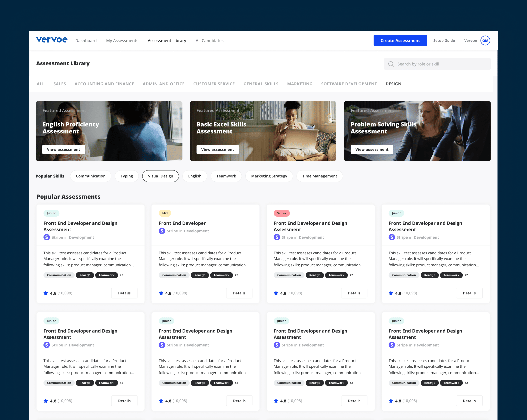Toggle the Visual Design skill chip

coord(161,176)
